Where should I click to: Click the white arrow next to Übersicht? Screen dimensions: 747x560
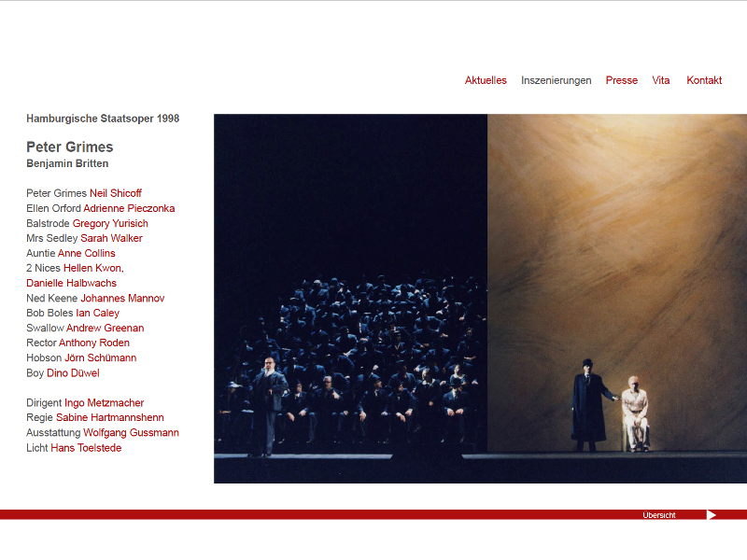click(712, 515)
